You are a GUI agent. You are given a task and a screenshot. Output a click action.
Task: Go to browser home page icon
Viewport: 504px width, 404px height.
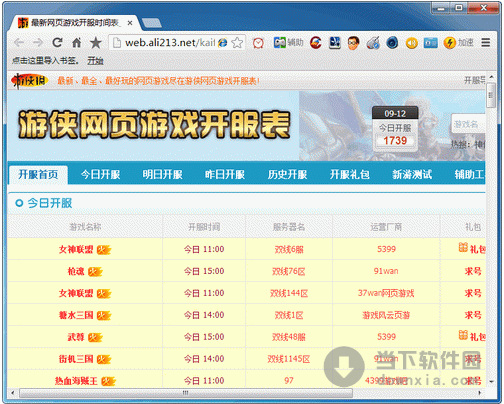77,42
